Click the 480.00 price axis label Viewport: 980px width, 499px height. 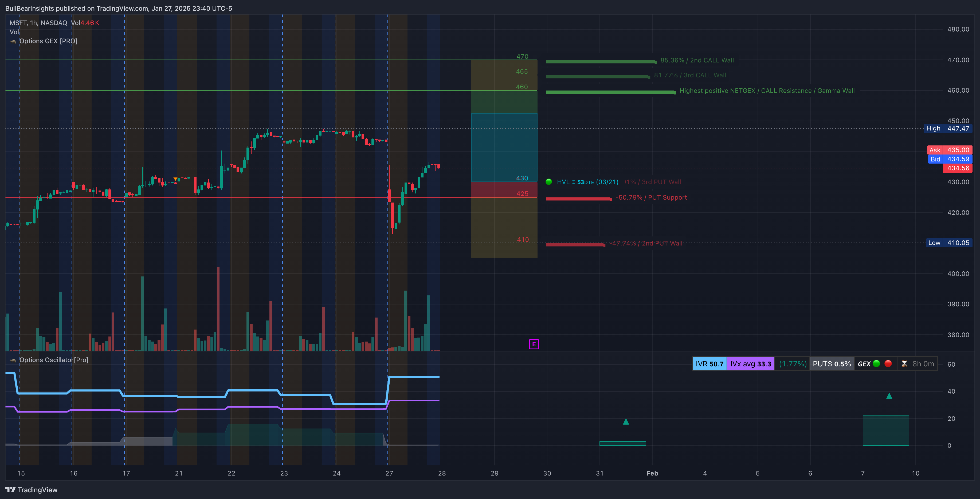click(958, 29)
